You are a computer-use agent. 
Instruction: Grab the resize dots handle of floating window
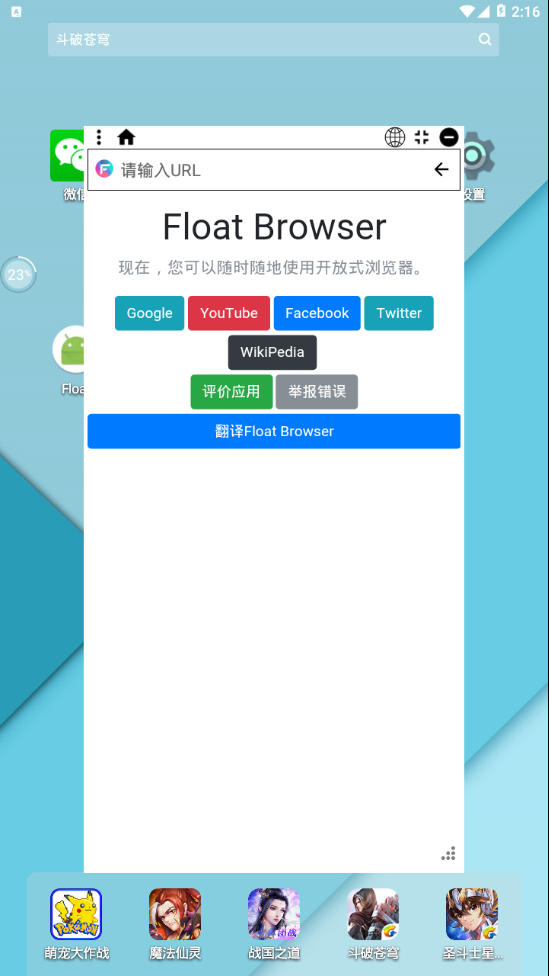pos(448,853)
